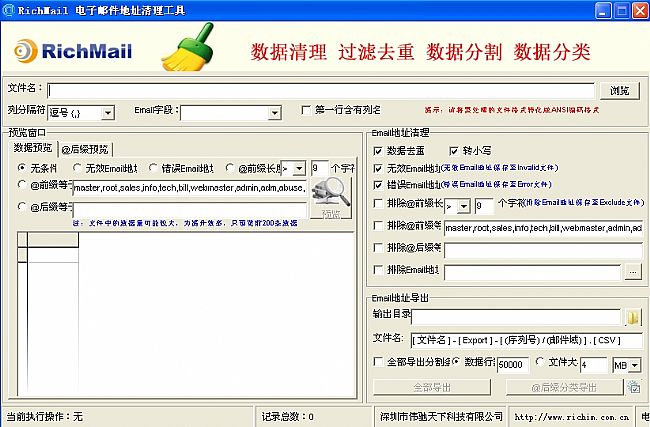Viewport: 650px width, 427px height.
Task: Click the file size value field showing 4
Action: point(593,365)
